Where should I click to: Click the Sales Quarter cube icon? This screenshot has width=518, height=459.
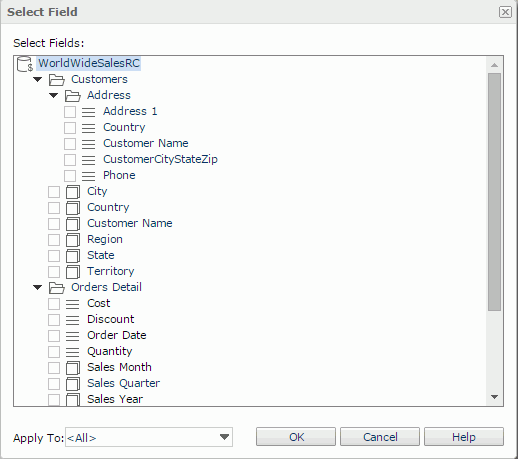coord(73,384)
